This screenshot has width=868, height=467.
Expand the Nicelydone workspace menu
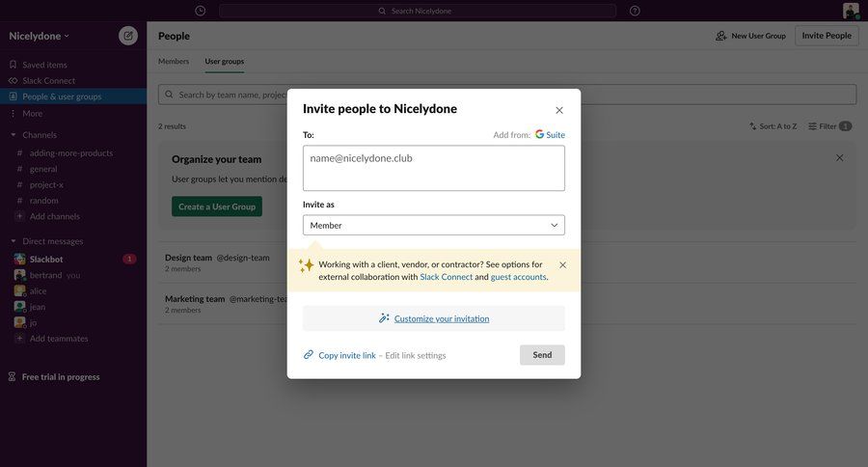(40, 36)
